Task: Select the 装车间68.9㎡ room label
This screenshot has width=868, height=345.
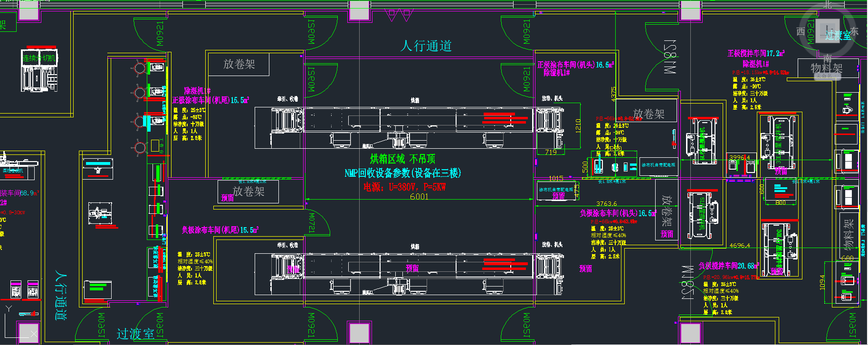Action: point(19,193)
